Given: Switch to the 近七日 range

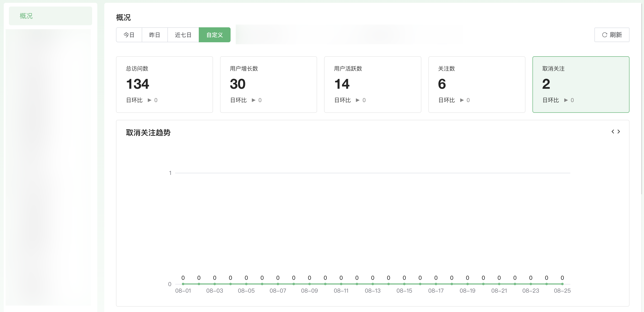Looking at the screenshot, I should pos(183,35).
